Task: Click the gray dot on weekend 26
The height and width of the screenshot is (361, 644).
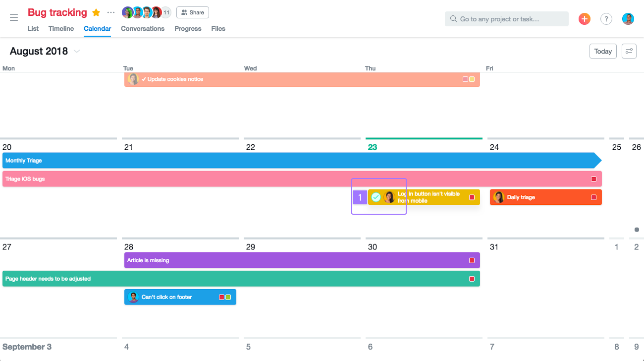Action: click(637, 230)
